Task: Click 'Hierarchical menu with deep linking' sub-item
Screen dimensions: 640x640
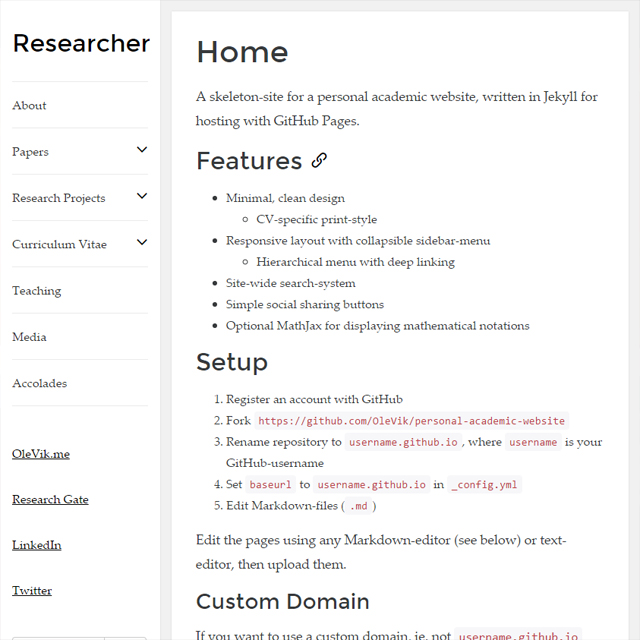Action: click(x=355, y=262)
